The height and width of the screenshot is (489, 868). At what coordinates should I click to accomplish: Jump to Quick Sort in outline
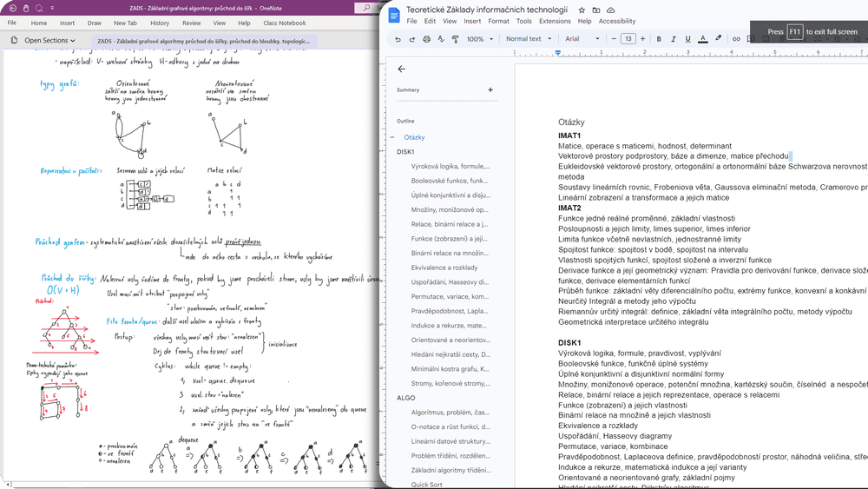tap(427, 485)
